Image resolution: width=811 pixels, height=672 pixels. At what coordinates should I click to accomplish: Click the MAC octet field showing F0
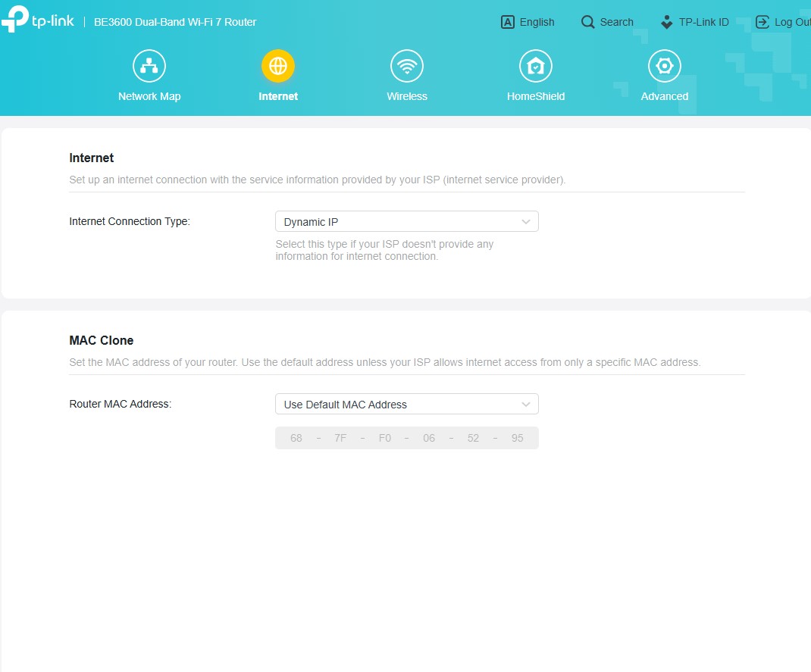(x=385, y=439)
